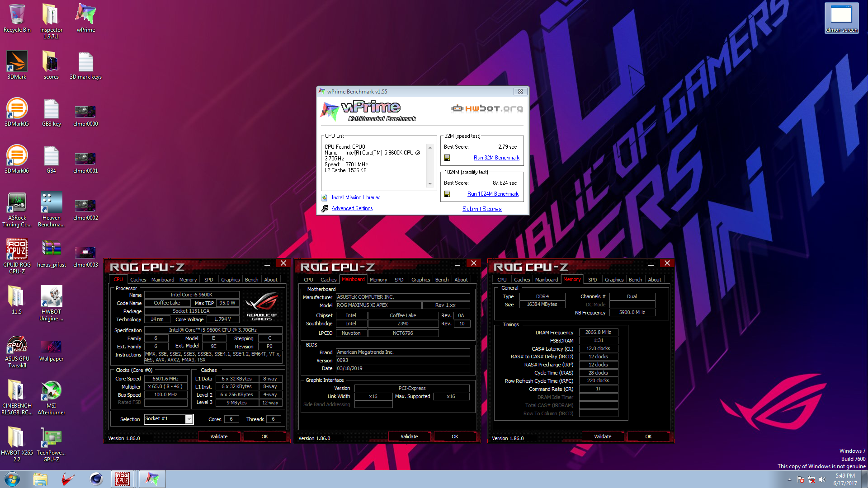Open Bench tab in left CPU-Z window
Image resolution: width=868 pixels, height=488 pixels.
click(251, 280)
